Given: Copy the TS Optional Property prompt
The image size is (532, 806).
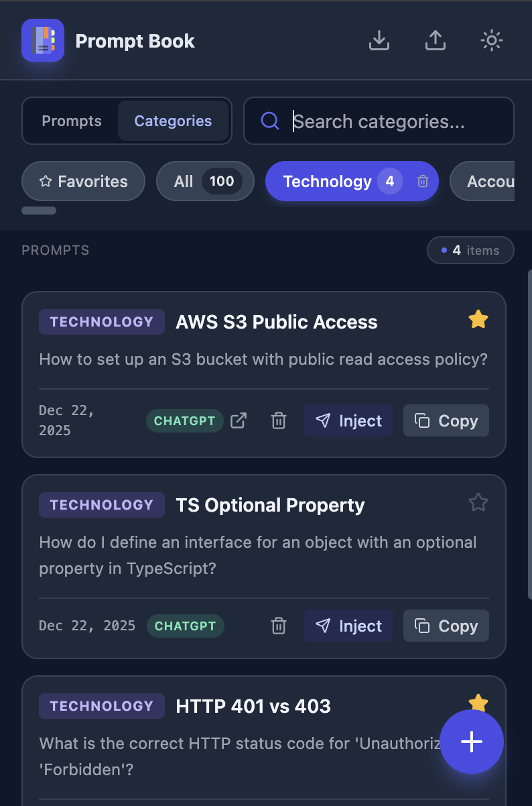Looking at the screenshot, I should [x=446, y=626].
